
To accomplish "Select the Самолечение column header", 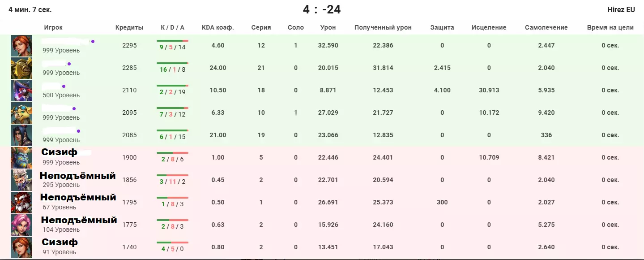I will tap(546, 27).
